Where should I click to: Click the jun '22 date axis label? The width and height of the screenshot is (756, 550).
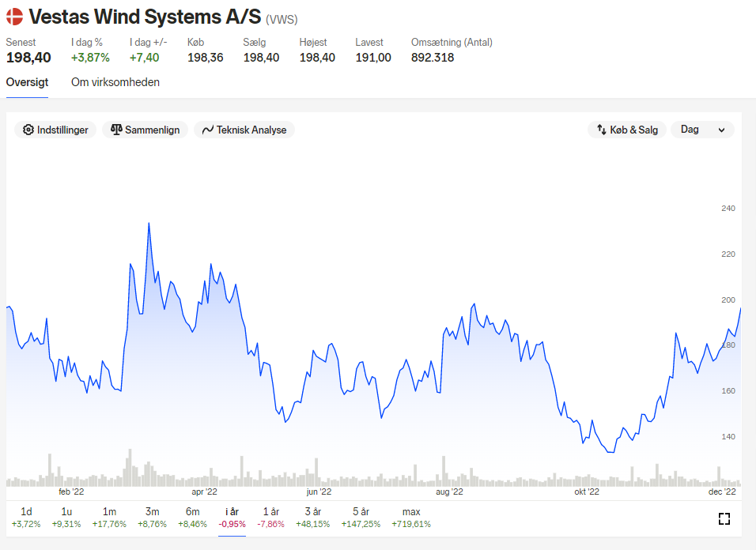[319, 492]
